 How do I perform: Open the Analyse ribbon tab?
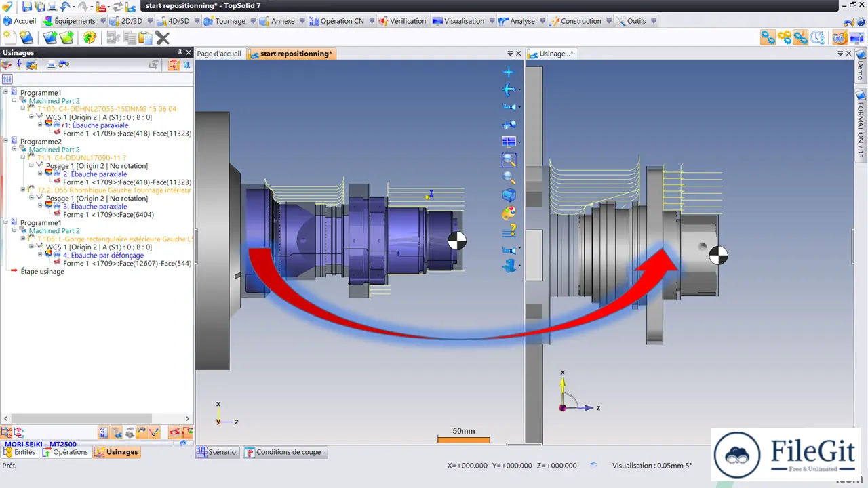click(x=517, y=21)
